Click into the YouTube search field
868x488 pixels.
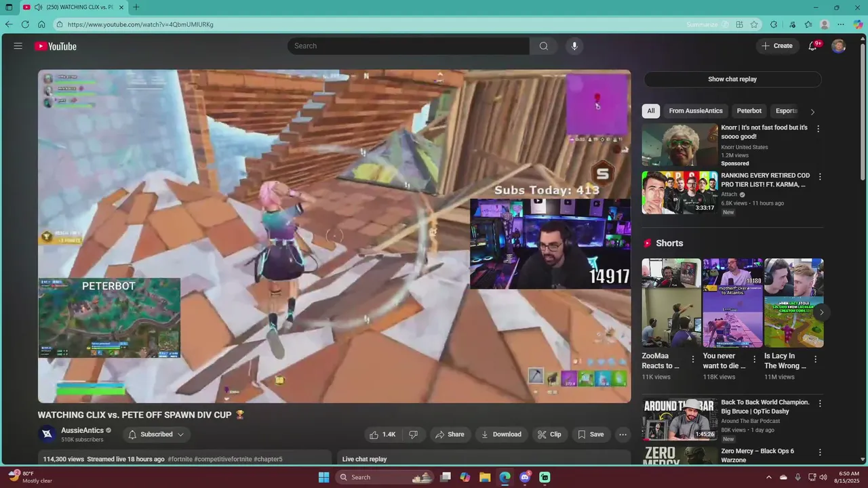click(x=408, y=46)
